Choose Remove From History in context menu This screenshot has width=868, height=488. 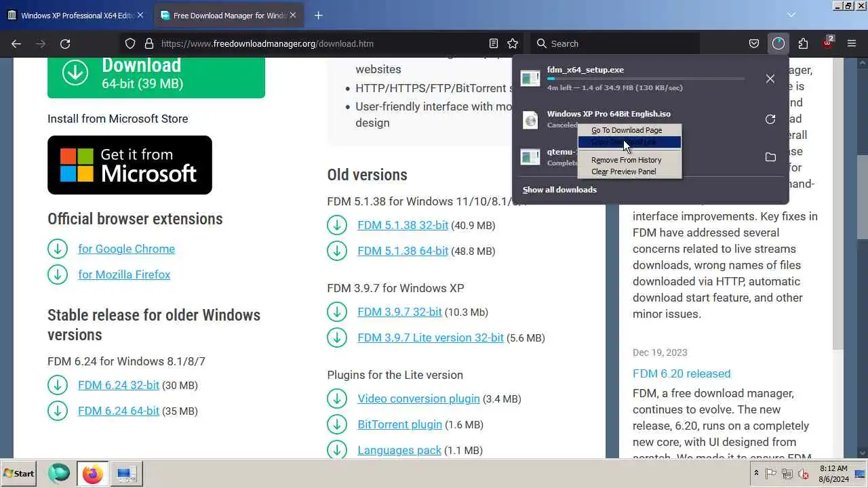point(629,160)
